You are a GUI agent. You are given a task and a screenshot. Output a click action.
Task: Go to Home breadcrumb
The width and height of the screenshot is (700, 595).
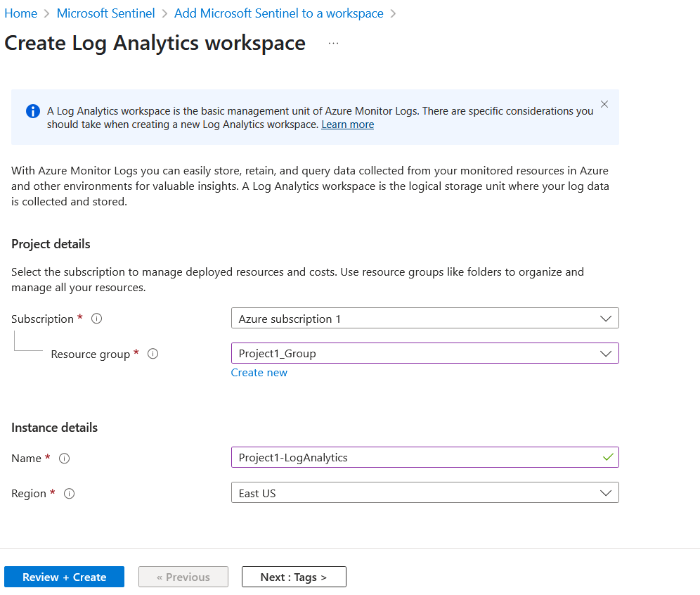click(x=20, y=13)
